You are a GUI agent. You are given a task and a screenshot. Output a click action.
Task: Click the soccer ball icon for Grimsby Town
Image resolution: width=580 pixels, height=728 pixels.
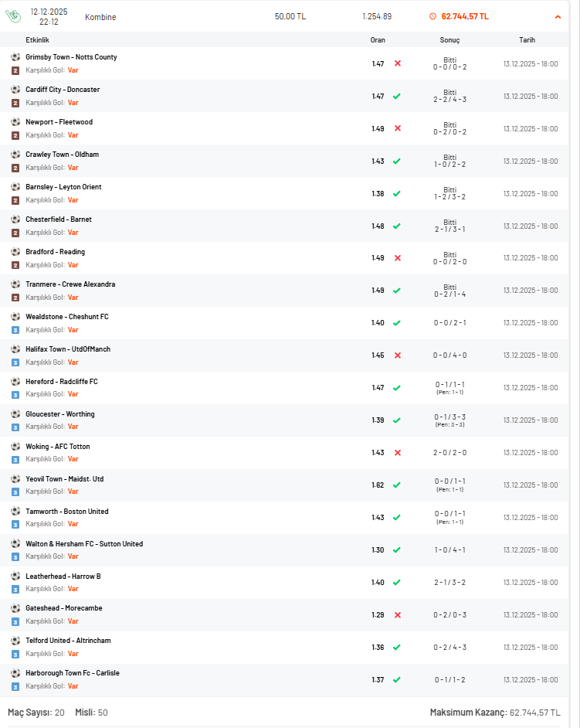15,56
